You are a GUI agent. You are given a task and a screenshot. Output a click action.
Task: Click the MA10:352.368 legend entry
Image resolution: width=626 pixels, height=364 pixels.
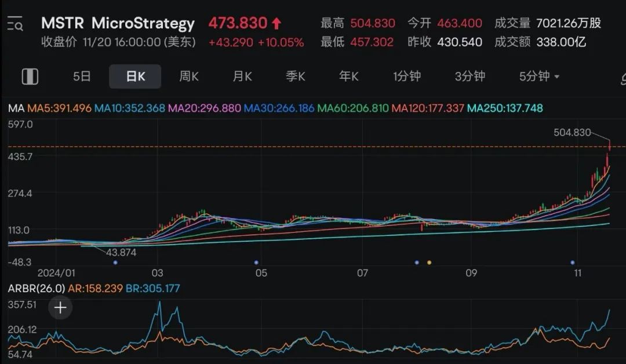[130, 108]
